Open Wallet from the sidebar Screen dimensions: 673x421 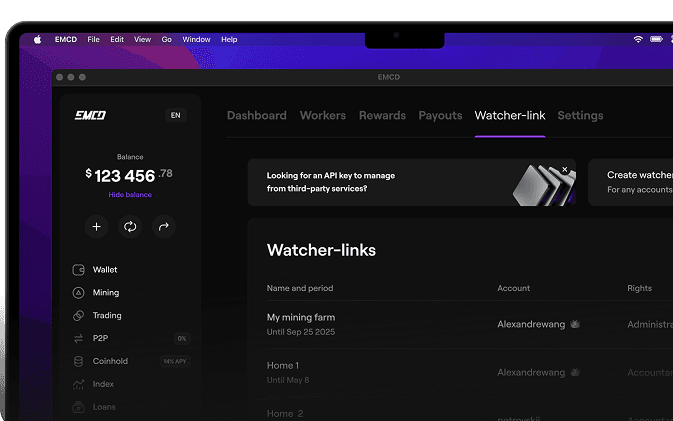tap(105, 270)
